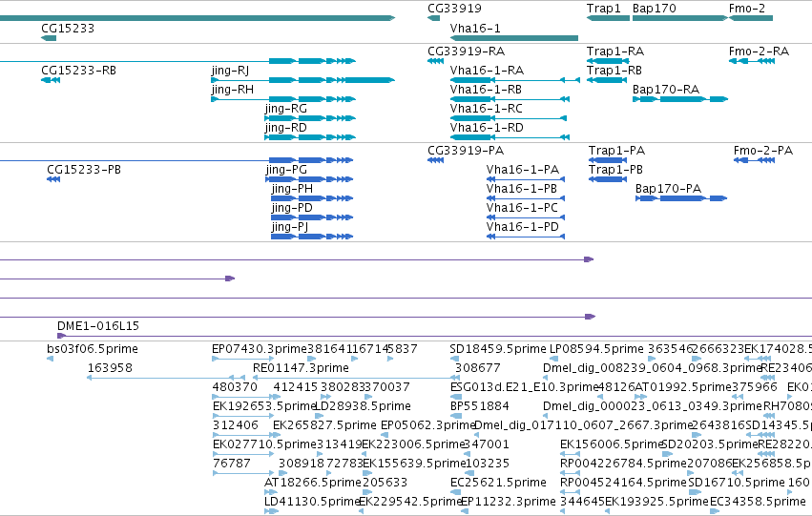Click the Bap170-PA protein glyph
Viewport: 812px width, 516px height.
(x=681, y=198)
